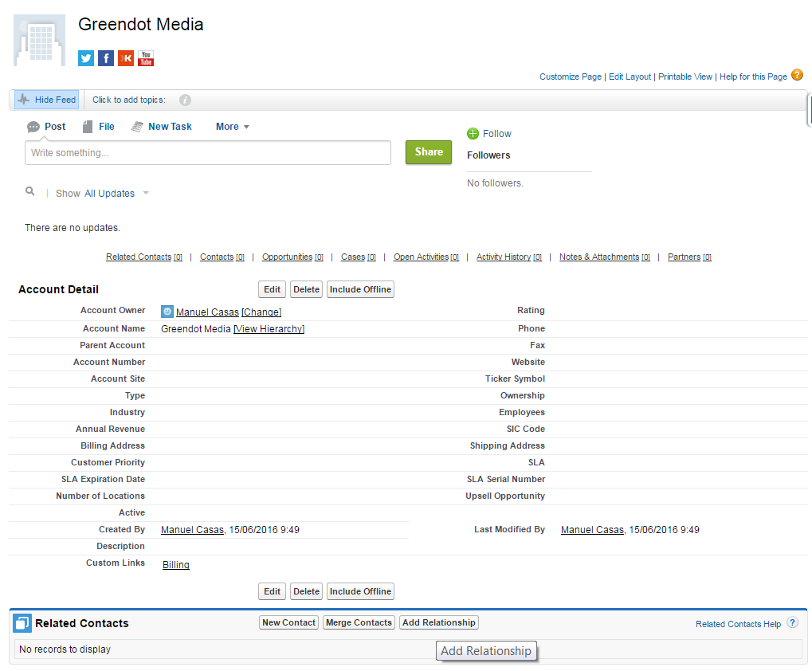Open the Facebook social icon
This screenshot has width=812, height=671.
pos(106,58)
